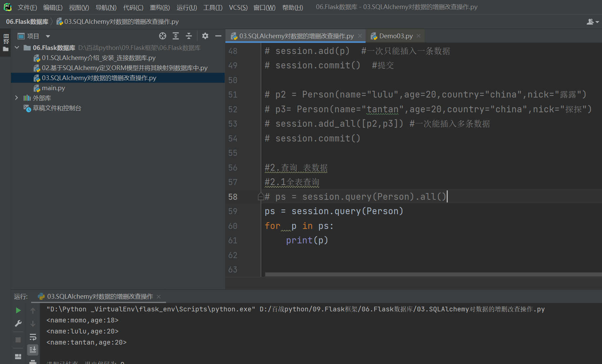Open the project view dropdown arrow
602x364 pixels.
(48, 36)
